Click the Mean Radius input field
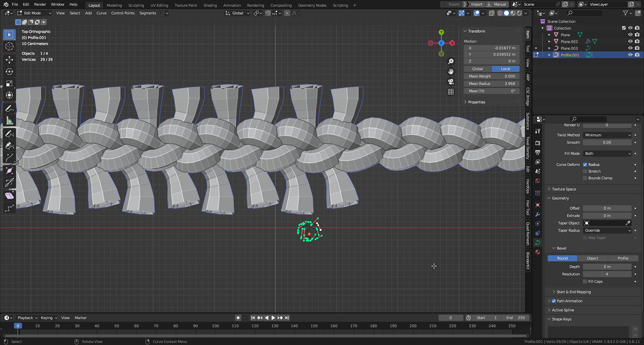The width and height of the screenshot is (644, 345). coord(491,84)
